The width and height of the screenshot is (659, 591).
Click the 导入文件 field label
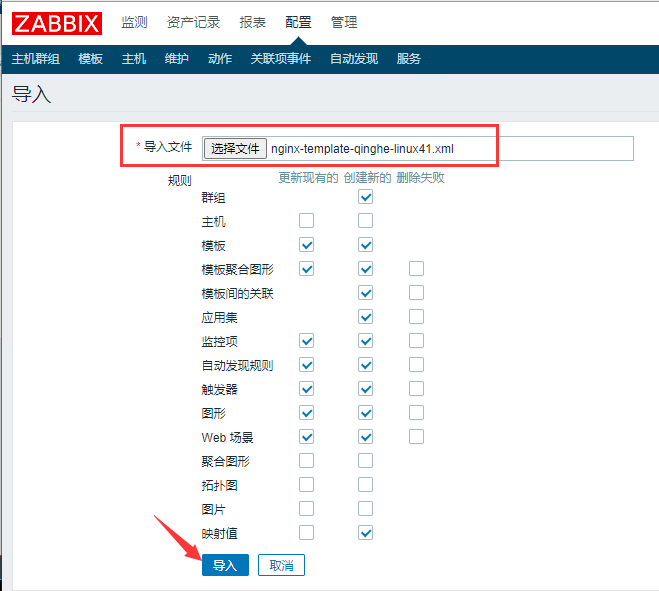coord(168,147)
